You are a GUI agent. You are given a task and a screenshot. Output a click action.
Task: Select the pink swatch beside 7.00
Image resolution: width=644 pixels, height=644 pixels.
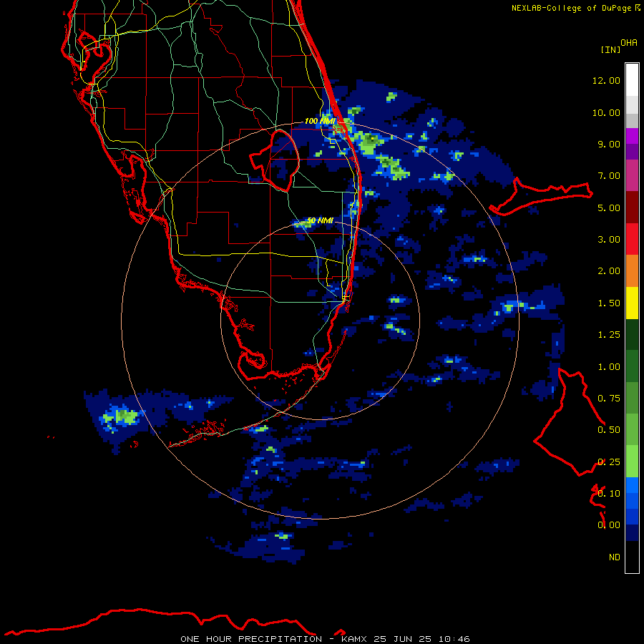pyautogui.click(x=632, y=175)
